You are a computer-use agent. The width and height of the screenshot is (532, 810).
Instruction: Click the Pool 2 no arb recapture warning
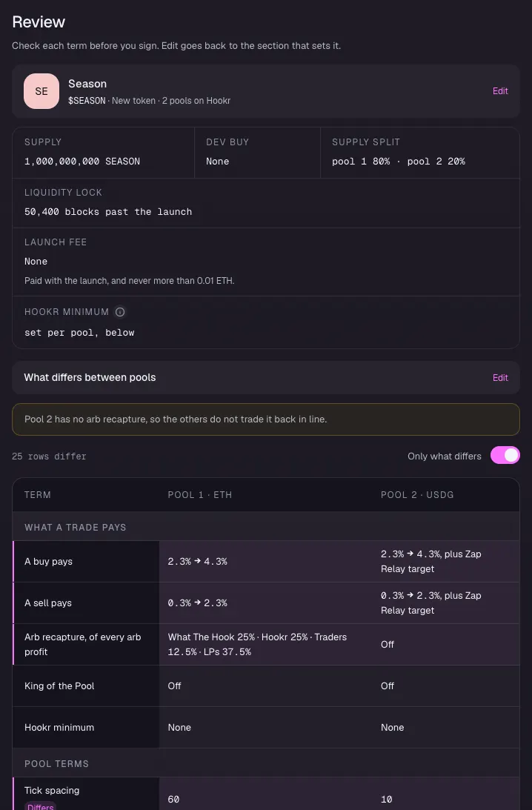[x=266, y=419]
